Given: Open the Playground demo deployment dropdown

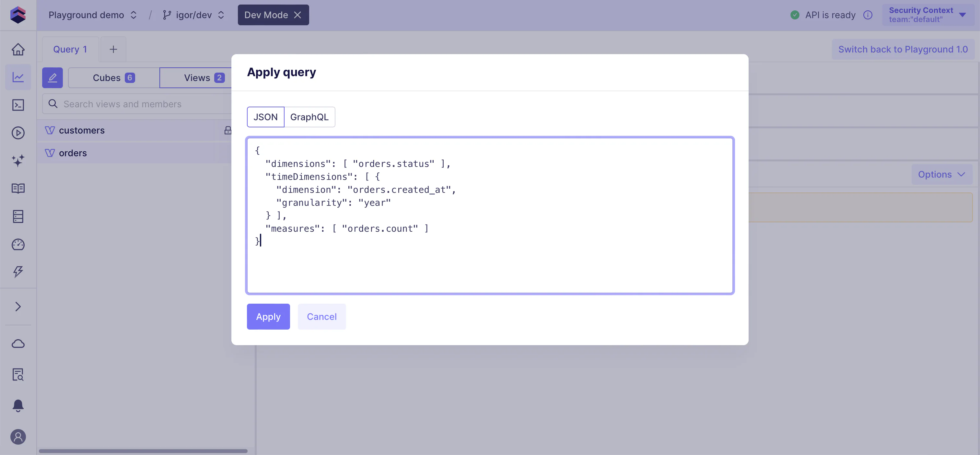Looking at the screenshot, I should (92, 15).
